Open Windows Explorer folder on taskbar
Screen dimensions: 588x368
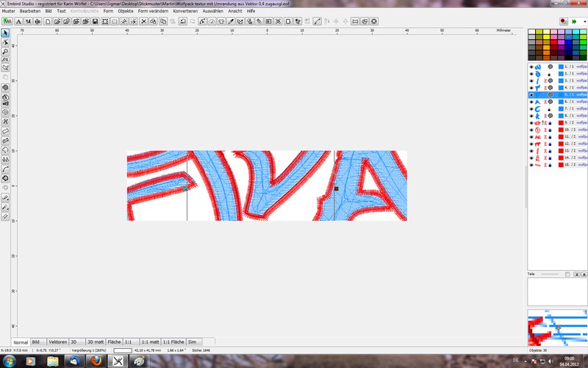pos(53,361)
